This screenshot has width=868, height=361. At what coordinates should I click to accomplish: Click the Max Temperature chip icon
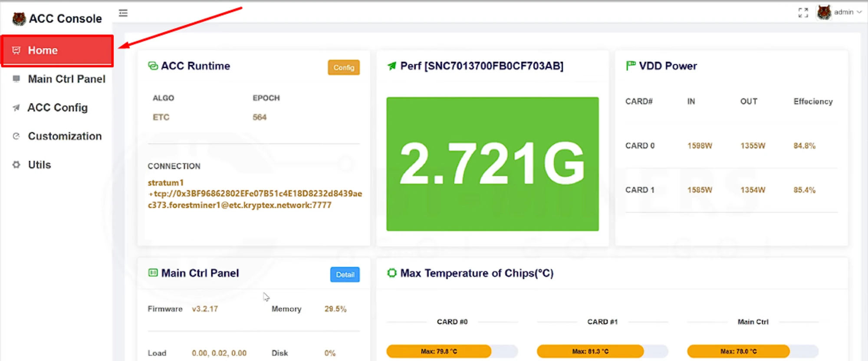click(x=392, y=273)
